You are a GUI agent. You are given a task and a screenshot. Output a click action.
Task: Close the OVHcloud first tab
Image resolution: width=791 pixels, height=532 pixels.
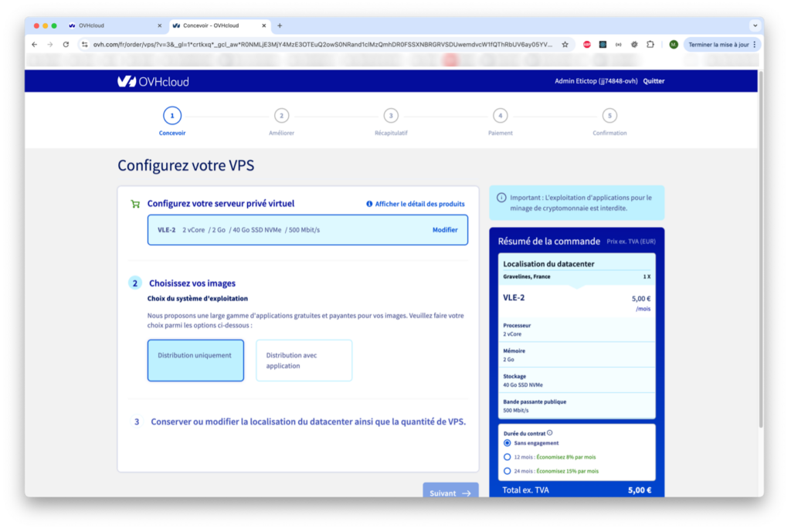(x=159, y=25)
